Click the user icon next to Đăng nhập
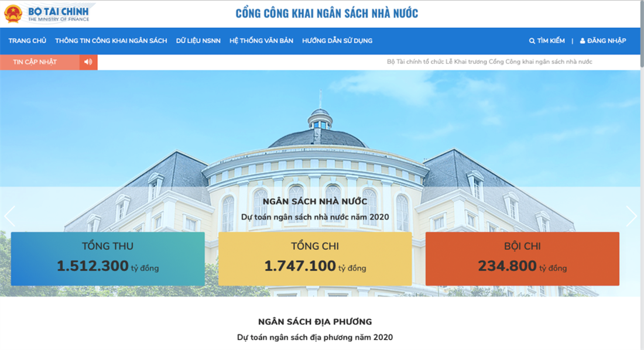This screenshot has width=644, height=350. (583, 40)
